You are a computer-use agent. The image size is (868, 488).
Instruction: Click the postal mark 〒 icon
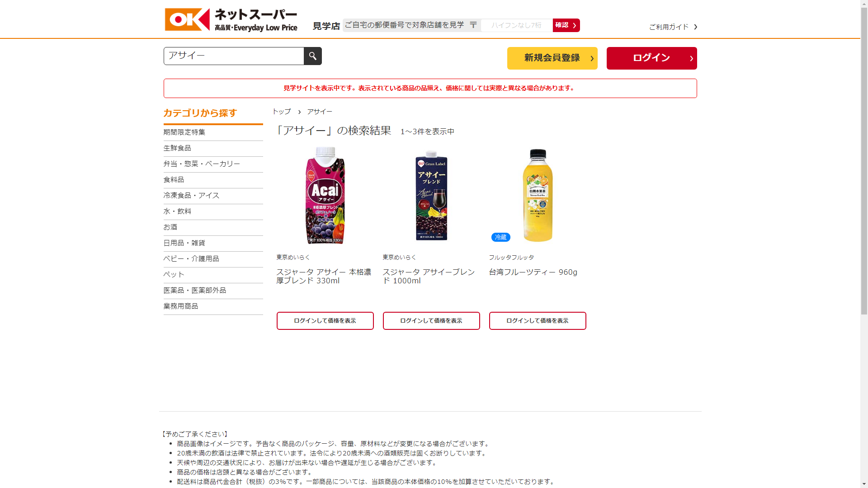pos(473,25)
